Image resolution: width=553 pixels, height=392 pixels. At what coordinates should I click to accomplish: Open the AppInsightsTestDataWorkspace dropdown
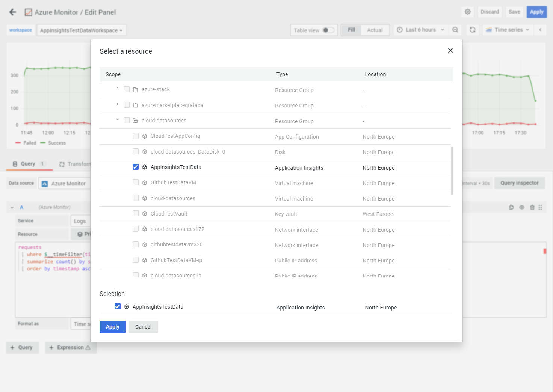(x=81, y=30)
